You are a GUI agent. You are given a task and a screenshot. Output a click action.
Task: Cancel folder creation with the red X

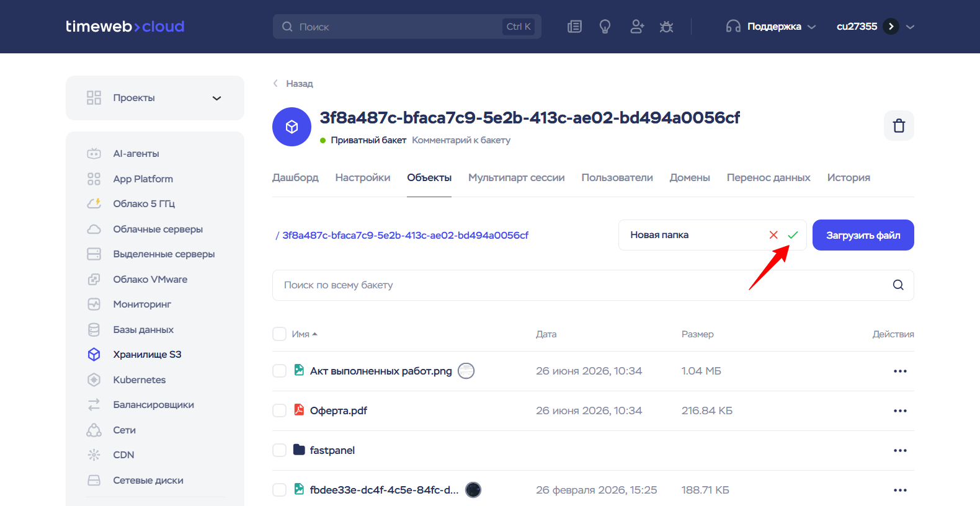773,235
